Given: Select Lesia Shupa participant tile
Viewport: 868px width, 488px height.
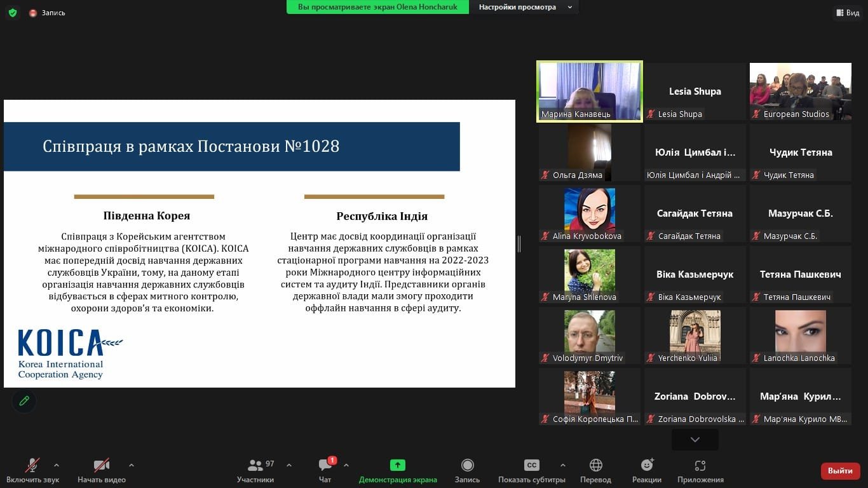Looking at the screenshot, I should tap(695, 91).
